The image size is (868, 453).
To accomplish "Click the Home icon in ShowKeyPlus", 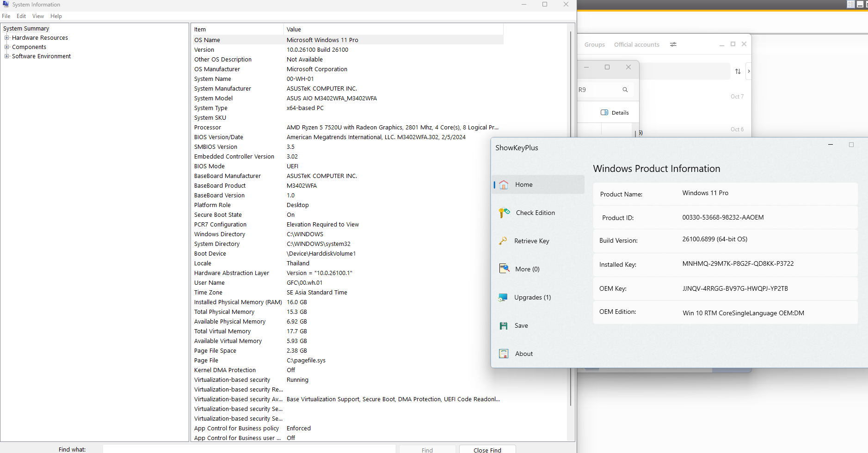I will coord(504,185).
